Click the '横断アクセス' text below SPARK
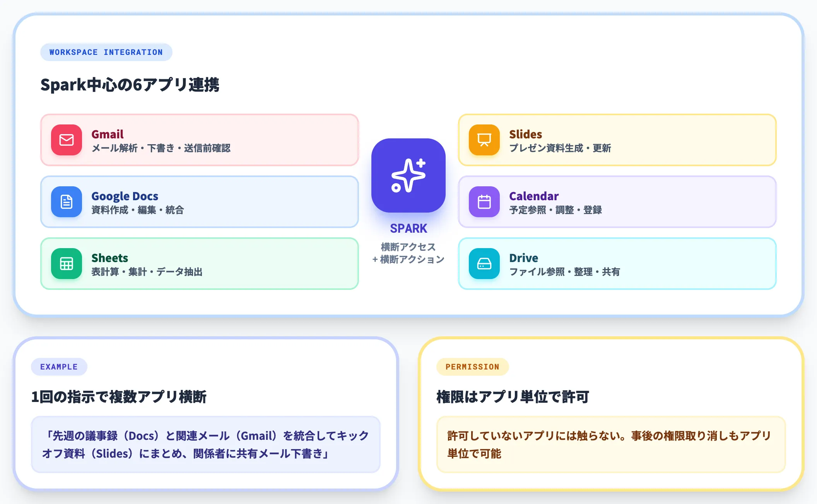The image size is (817, 504). click(x=408, y=247)
